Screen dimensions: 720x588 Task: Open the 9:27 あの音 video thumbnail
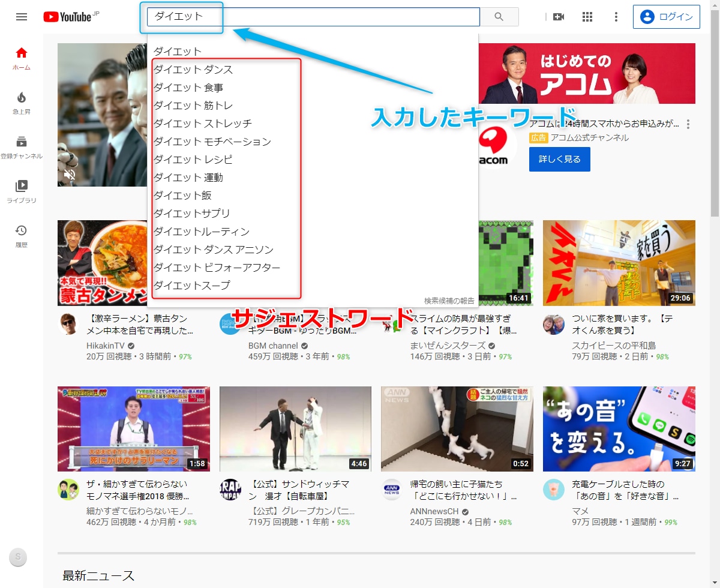tap(619, 429)
